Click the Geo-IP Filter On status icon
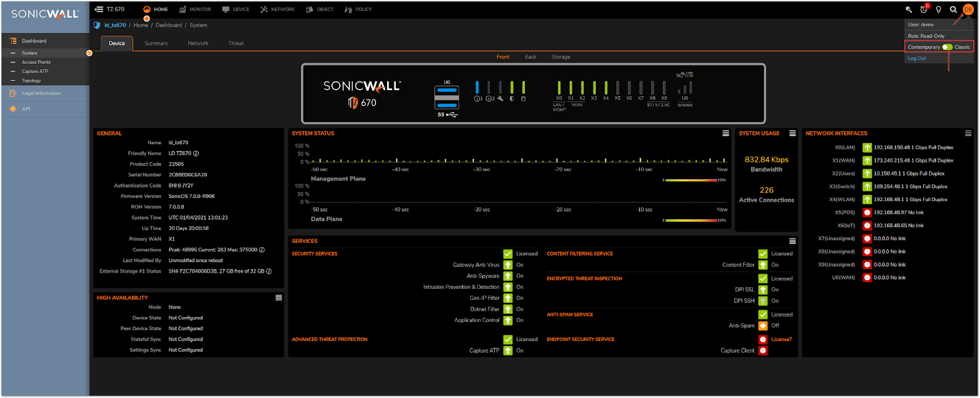The height and width of the screenshot is (398, 980). point(508,298)
